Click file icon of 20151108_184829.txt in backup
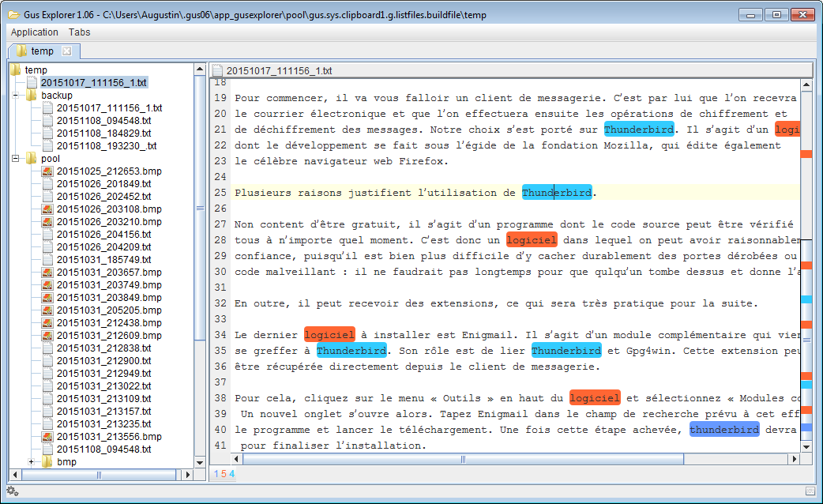 (47, 133)
